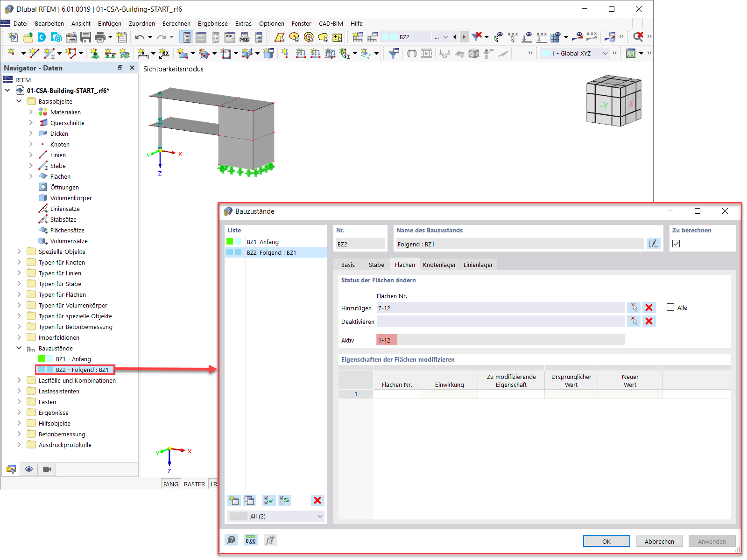Viewport: 747px width, 560px height.
Task: Click the print icon in main toolbar
Action: pyautogui.click(x=100, y=37)
